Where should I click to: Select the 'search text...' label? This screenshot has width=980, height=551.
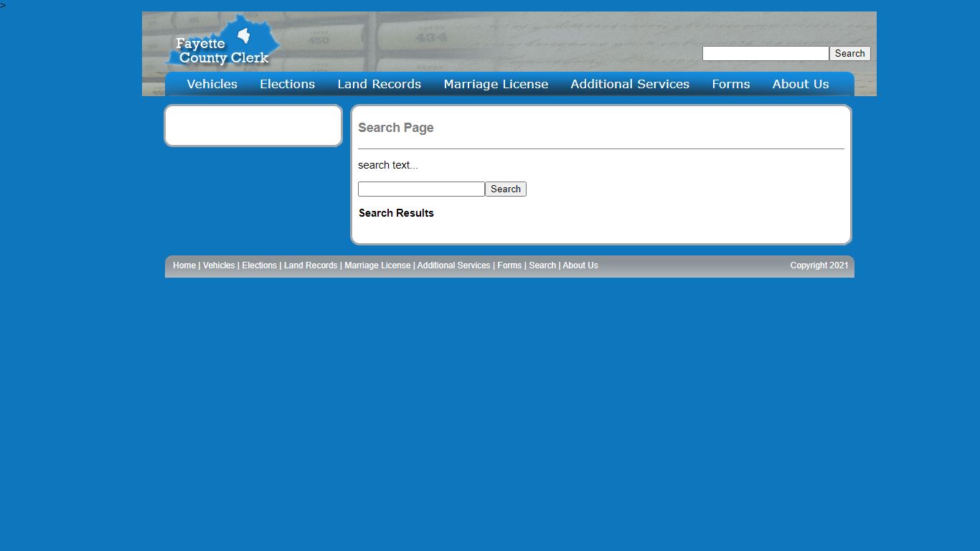click(x=388, y=165)
